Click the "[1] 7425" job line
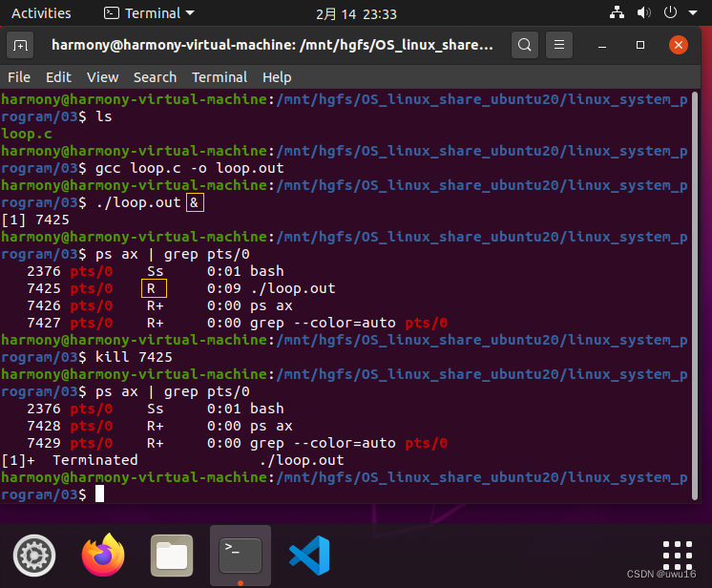This screenshot has height=588, width=712. click(35, 220)
